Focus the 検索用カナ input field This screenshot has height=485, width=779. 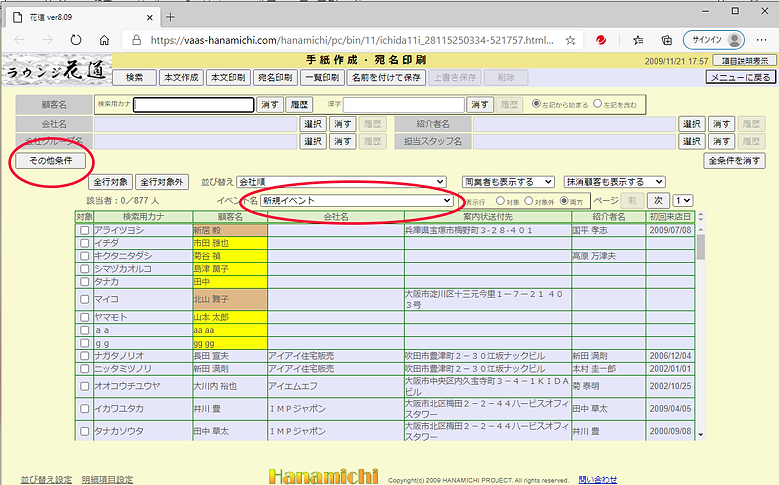pyautogui.click(x=194, y=105)
